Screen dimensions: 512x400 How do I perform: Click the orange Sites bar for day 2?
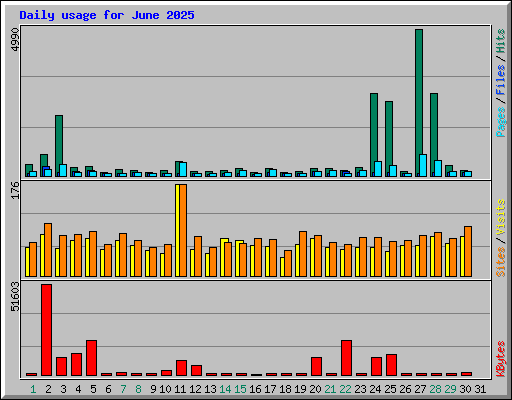(x=48, y=250)
